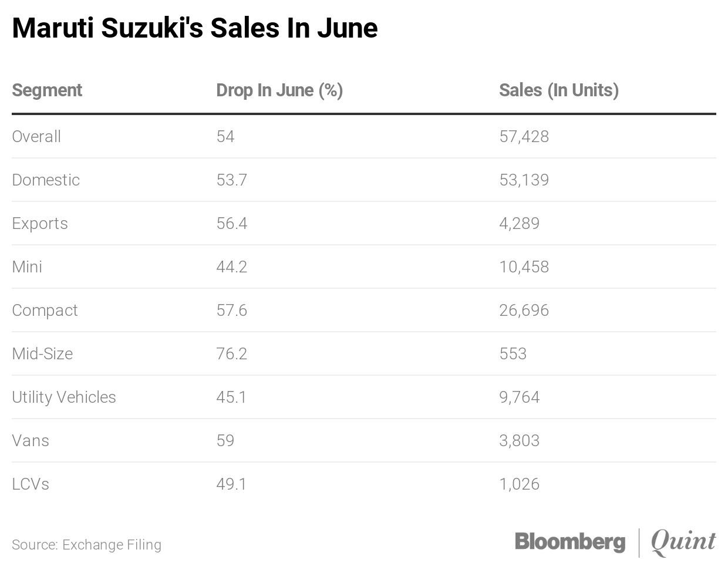Select the Compact segment label
This screenshot has height=573, width=728.
click(45, 310)
